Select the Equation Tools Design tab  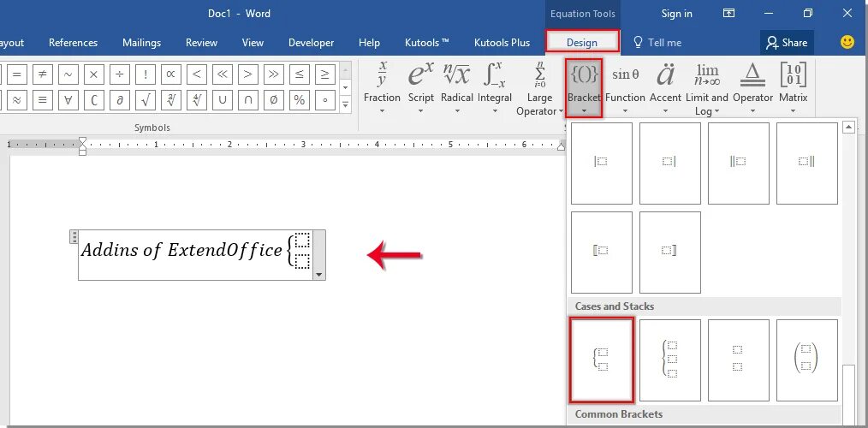(x=582, y=42)
